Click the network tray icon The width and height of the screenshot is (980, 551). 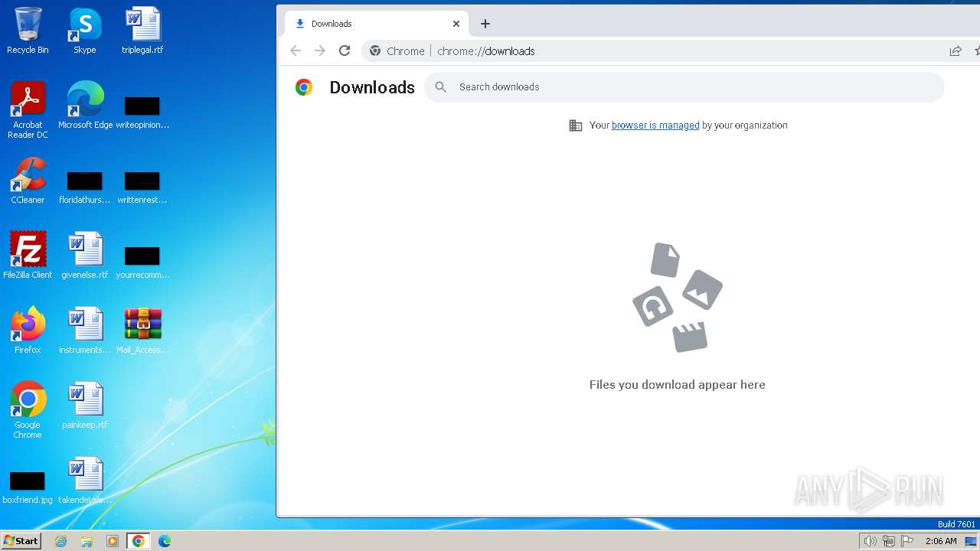click(x=889, y=541)
